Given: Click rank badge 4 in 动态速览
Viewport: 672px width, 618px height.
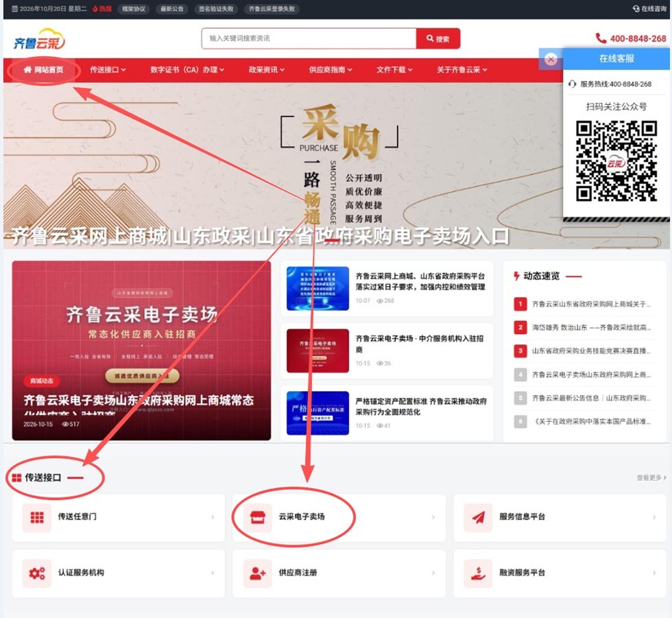Looking at the screenshot, I should pyautogui.click(x=520, y=375).
